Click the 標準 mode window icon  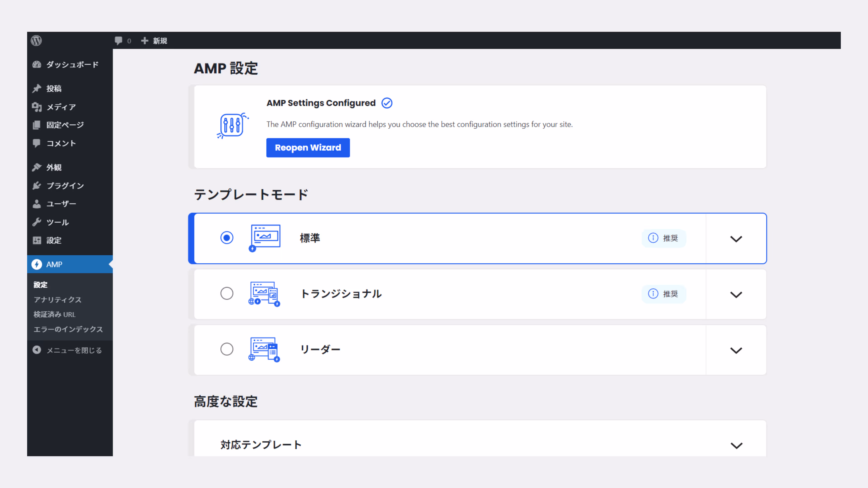point(265,238)
